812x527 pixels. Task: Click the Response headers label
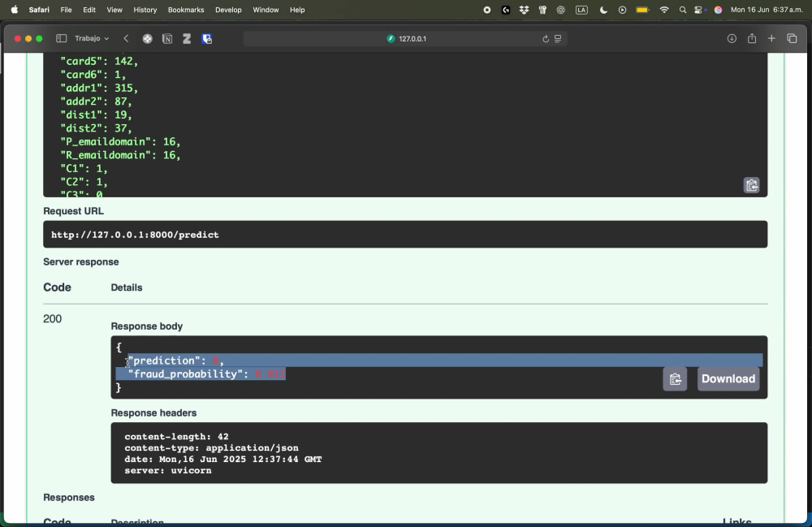point(153,413)
